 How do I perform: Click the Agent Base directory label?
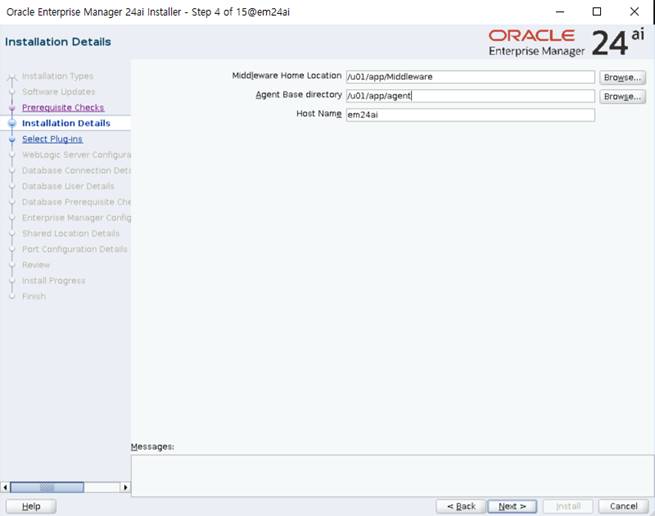pos(299,95)
